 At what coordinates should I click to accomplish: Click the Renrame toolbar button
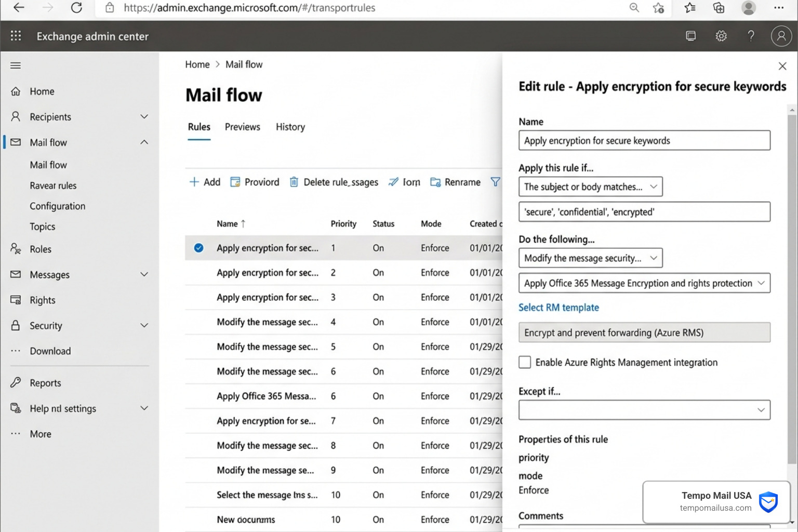click(x=456, y=182)
